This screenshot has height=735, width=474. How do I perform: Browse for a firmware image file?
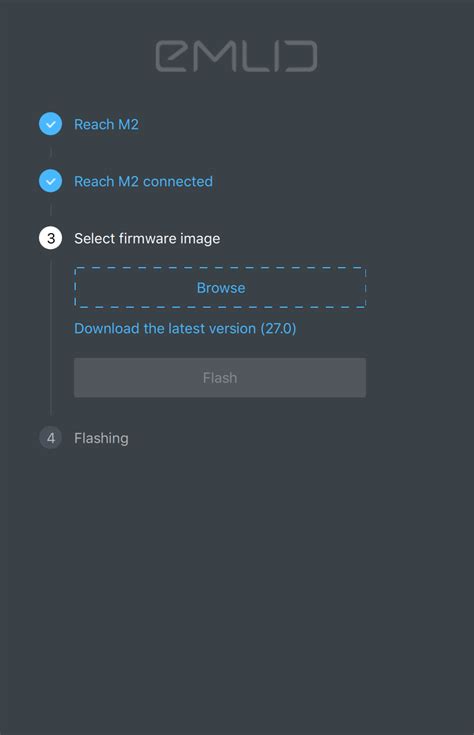220,288
